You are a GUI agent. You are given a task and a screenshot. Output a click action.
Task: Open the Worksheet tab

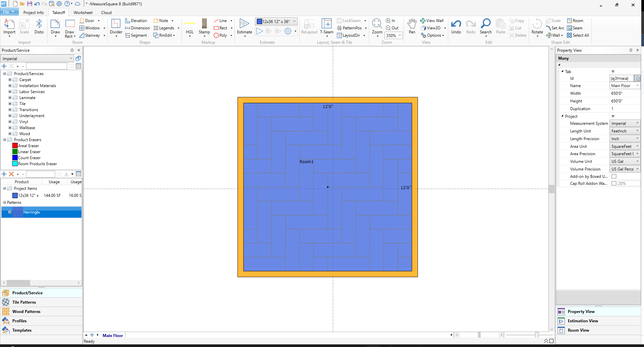[83, 13]
